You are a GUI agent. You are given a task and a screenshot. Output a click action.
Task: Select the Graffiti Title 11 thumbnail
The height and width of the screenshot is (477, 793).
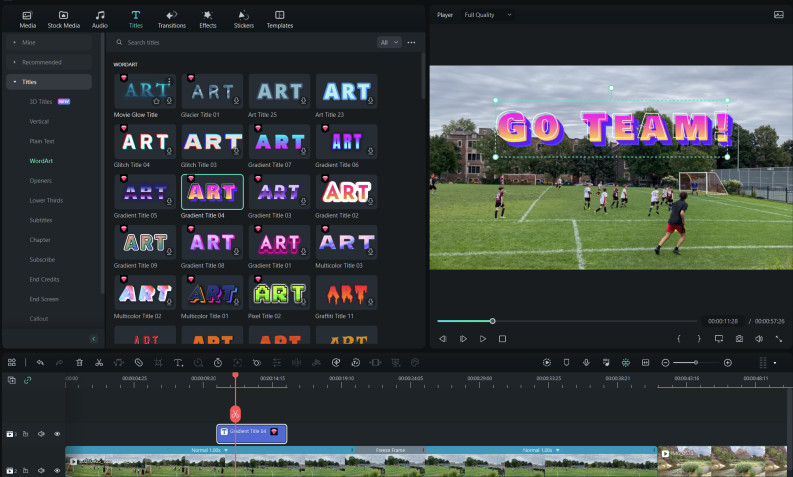(x=346, y=292)
